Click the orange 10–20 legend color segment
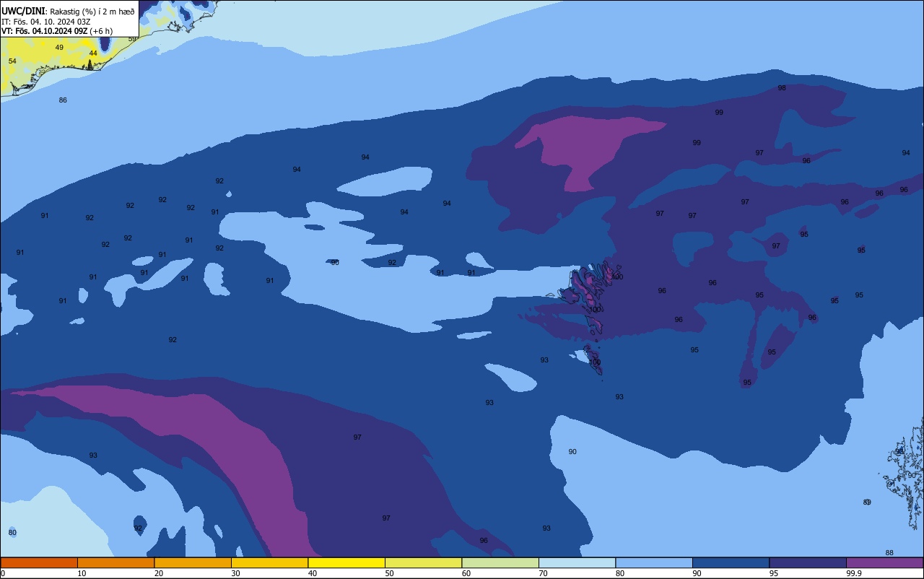This screenshot has width=924, height=579. coord(115,562)
